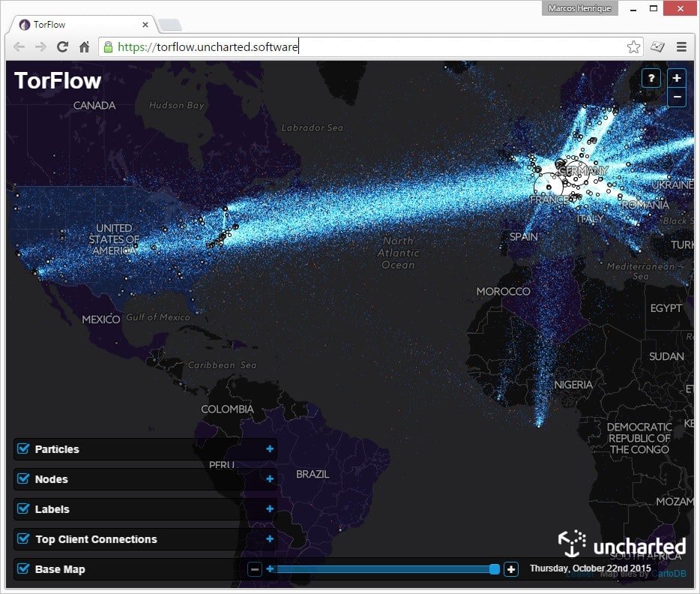The image size is (700, 594).
Task: Open the Chrome hamburger menu
Action: [681, 47]
